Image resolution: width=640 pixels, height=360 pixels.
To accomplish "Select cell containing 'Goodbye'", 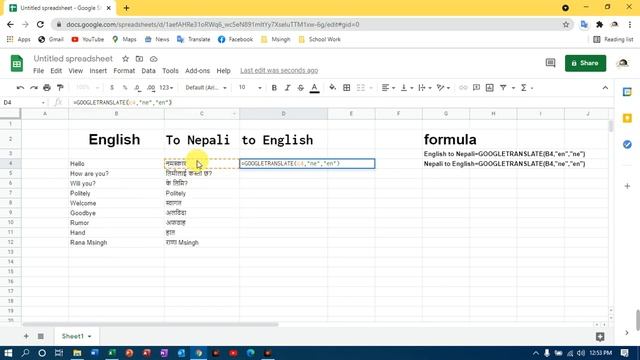I will click(116, 213).
